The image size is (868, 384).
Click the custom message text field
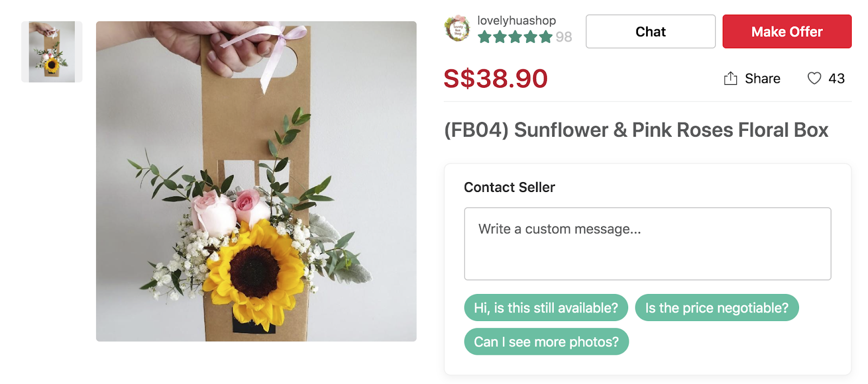click(x=647, y=244)
